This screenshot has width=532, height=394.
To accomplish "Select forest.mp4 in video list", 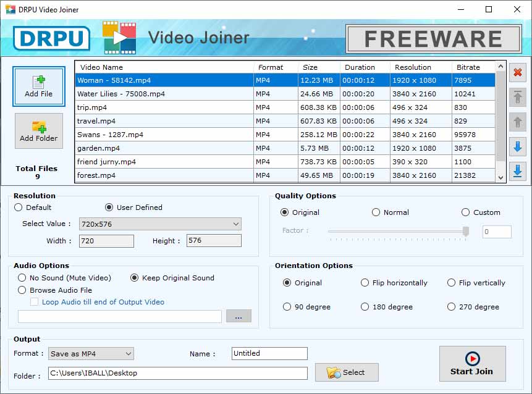I will (285, 175).
